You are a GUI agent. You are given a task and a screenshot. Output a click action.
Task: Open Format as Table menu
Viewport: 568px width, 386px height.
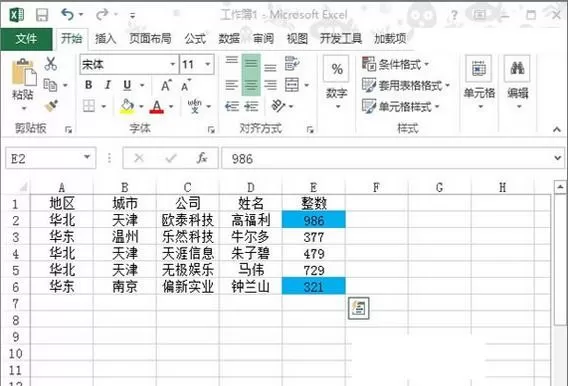(x=406, y=85)
